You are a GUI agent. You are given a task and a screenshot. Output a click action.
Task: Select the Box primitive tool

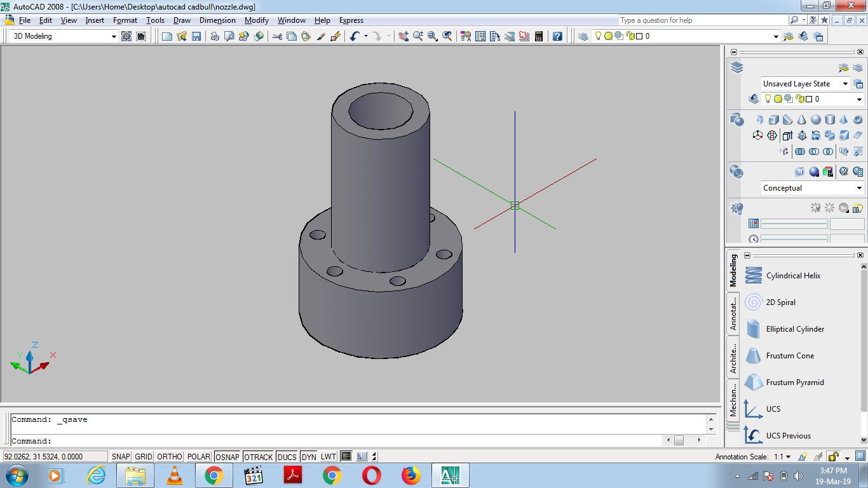tap(773, 119)
